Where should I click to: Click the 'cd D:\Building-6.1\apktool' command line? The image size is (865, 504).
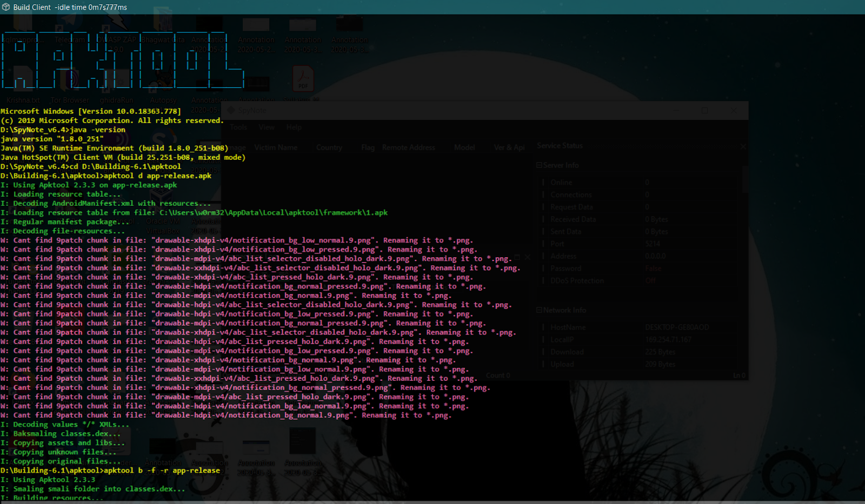(91, 166)
